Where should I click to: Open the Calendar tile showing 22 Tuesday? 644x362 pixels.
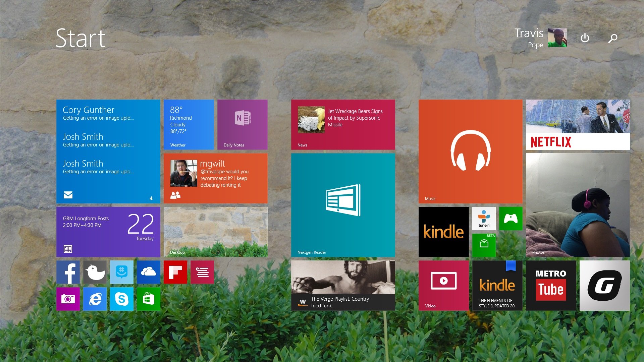click(108, 232)
